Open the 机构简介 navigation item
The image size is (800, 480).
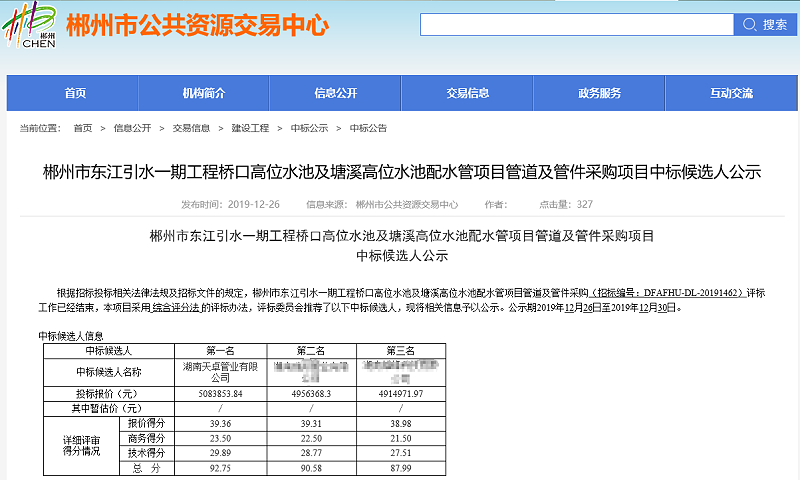click(x=203, y=93)
